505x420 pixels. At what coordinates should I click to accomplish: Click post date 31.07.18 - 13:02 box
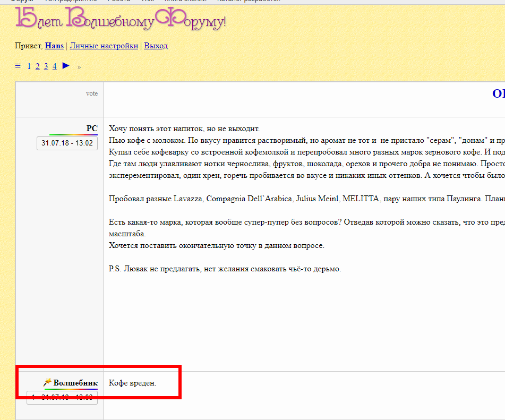[67, 143]
